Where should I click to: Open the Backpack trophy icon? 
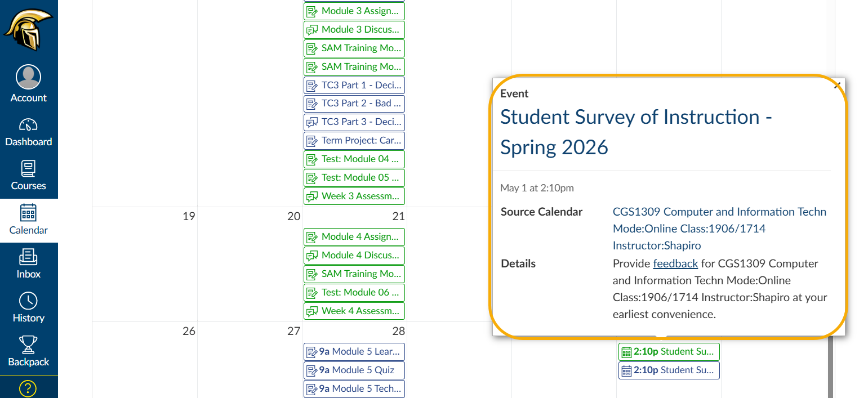click(29, 351)
